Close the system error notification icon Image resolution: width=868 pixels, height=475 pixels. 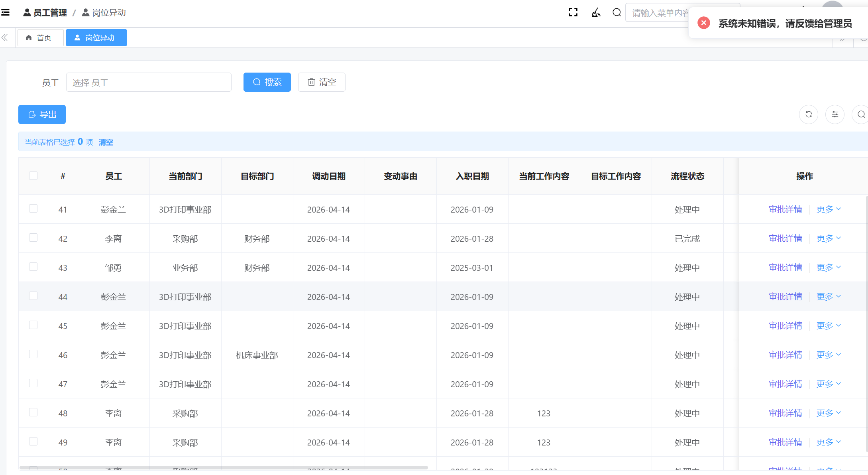coord(704,23)
